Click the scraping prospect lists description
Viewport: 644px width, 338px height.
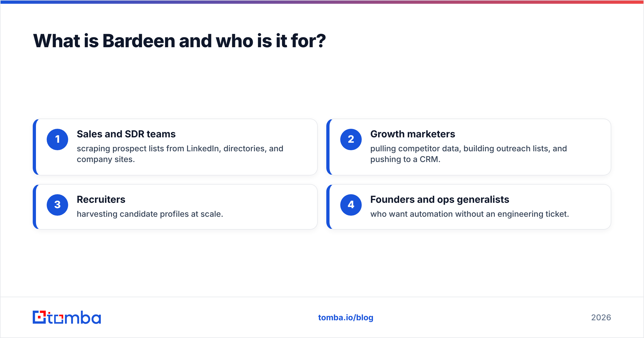(x=180, y=154)
